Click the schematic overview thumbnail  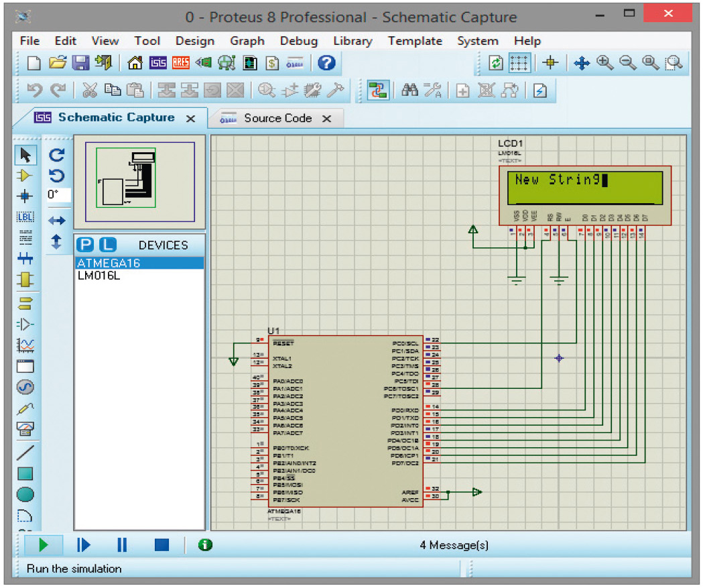pyautogui.click(x=140, y=182)
